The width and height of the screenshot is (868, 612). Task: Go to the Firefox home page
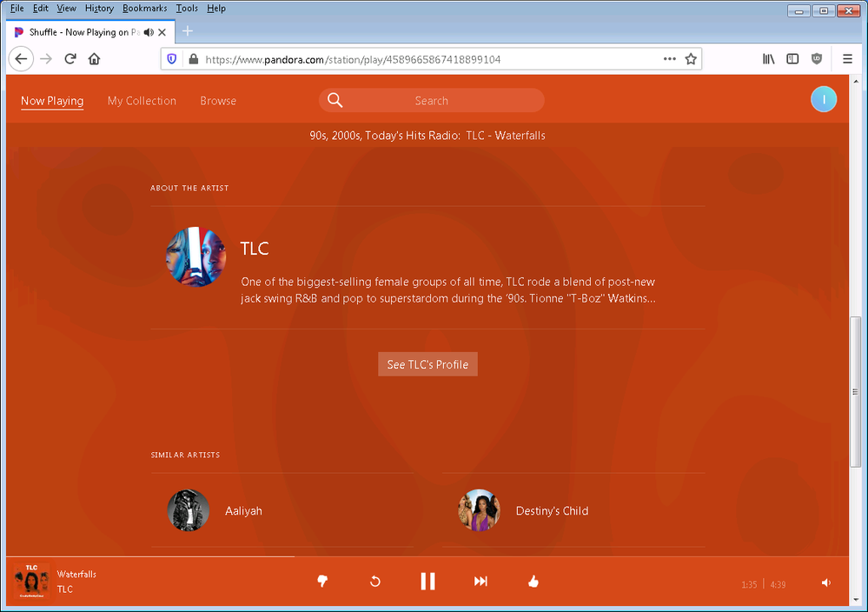coord(94,59)
